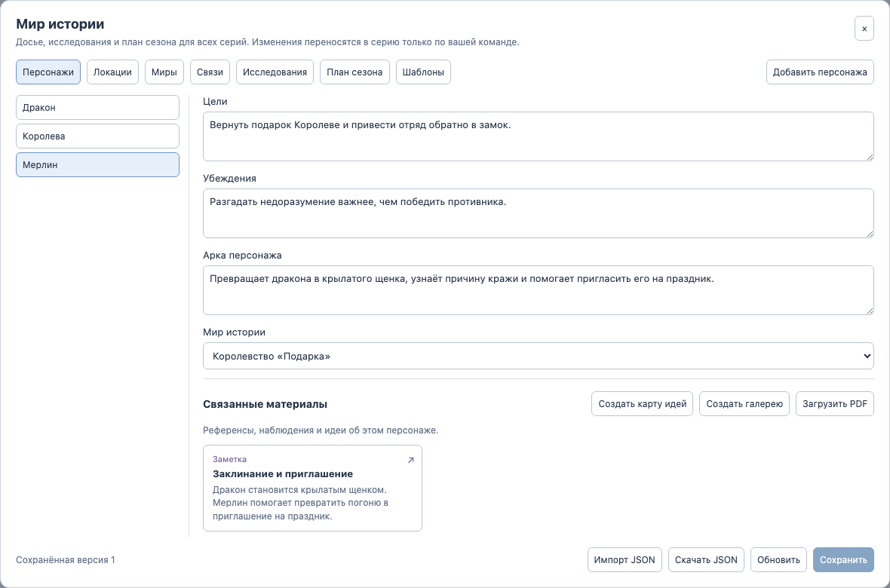The height and width of the screenshot is (588, 890).
Task: Click the Арка персонажа resize handle
Action: coord(870,311)
